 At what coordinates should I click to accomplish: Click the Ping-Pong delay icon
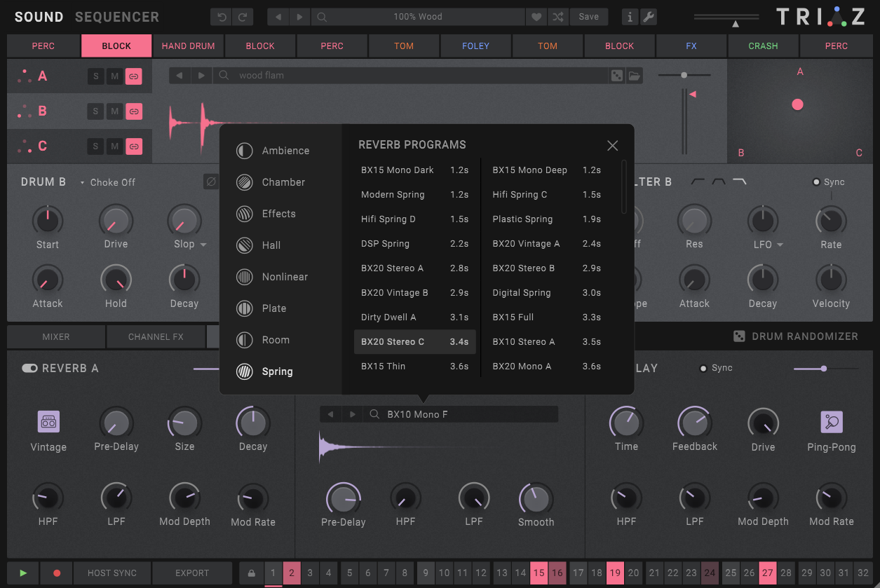[x=831, y=422]
